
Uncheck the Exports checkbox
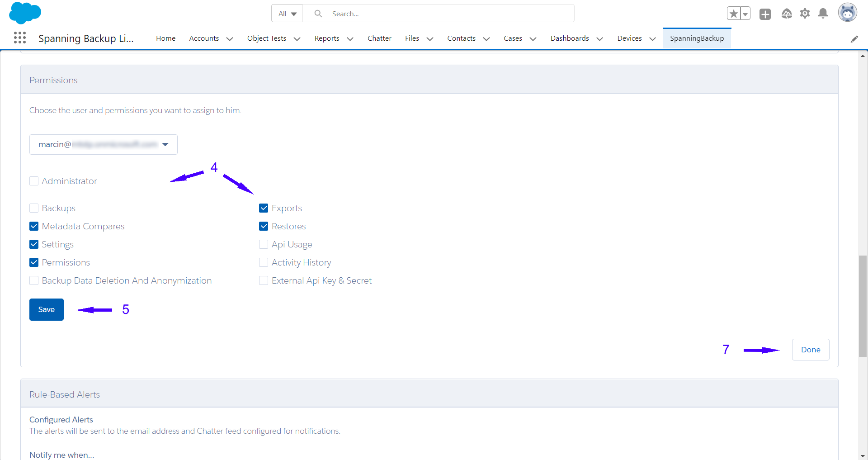[x=264, y=208]
